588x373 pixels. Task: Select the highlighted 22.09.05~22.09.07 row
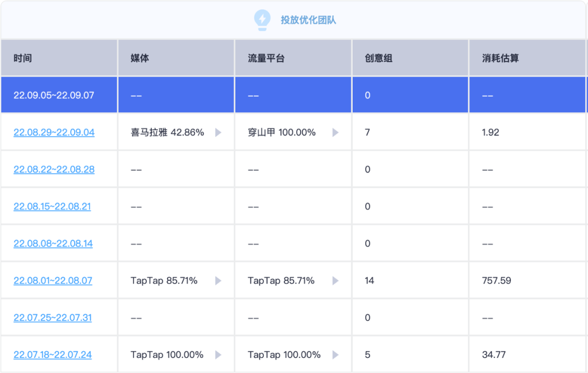(x=293, y=95)
